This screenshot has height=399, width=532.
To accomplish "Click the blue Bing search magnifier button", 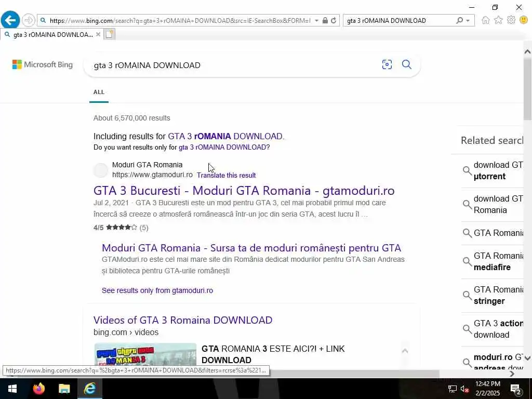I will point(406,64).
